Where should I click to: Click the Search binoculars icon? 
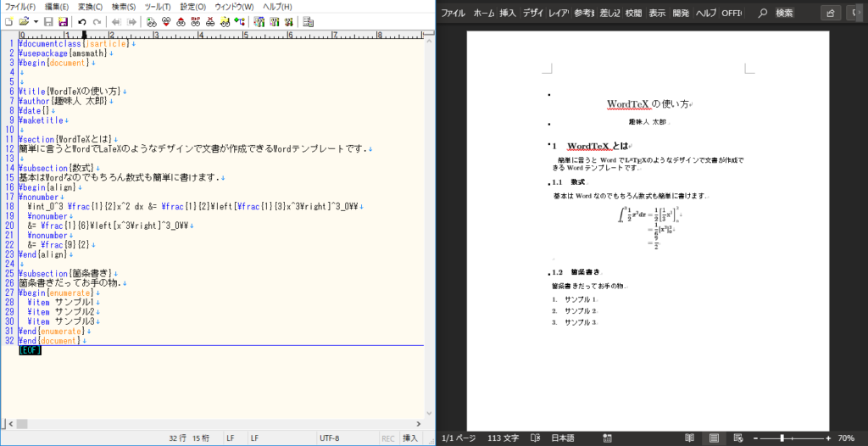point(150,21)
